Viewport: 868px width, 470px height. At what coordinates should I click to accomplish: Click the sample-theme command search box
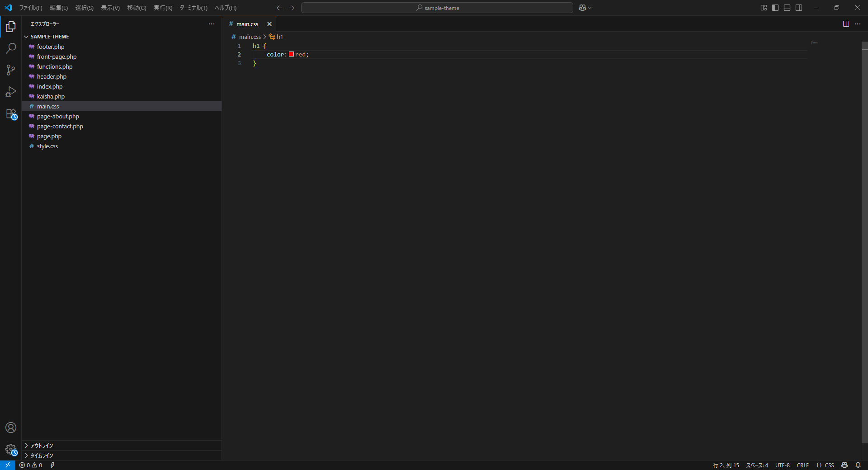[x=437, y=8]
